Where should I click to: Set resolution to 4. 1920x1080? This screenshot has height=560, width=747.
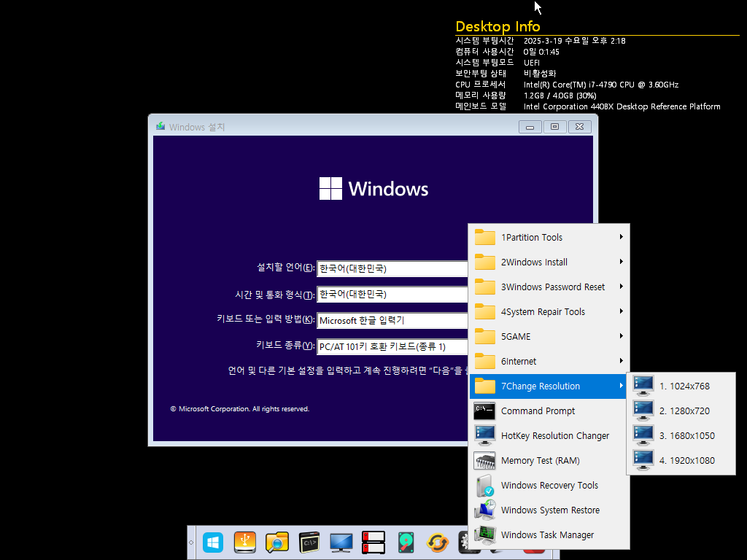[x=681, y=460]
